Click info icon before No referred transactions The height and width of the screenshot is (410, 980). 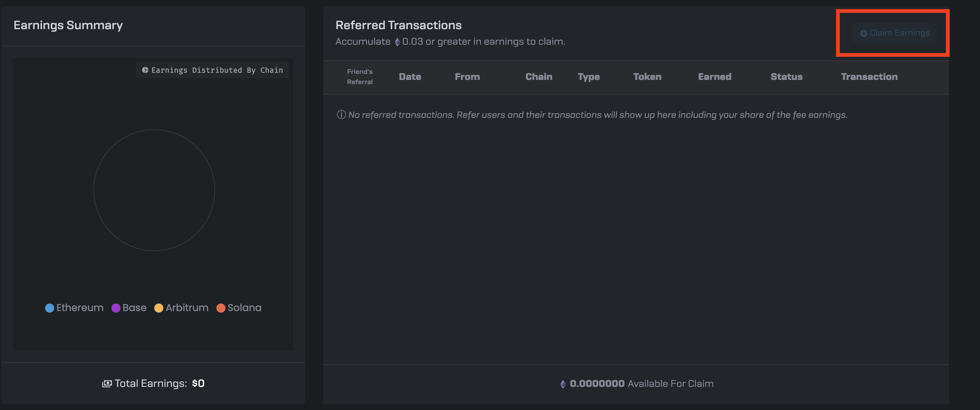tap(341, 115)
